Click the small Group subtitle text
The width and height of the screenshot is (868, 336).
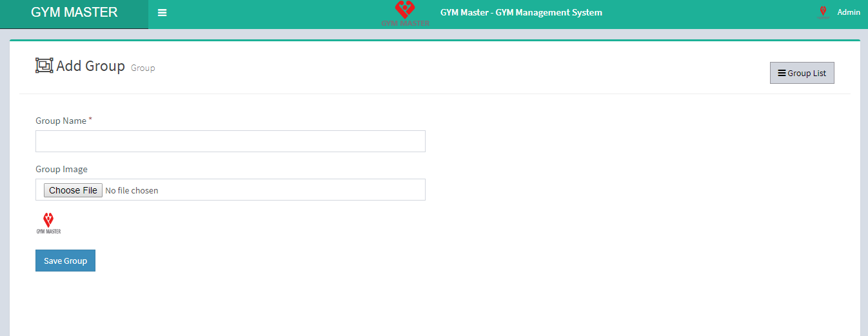click(143, 68)
